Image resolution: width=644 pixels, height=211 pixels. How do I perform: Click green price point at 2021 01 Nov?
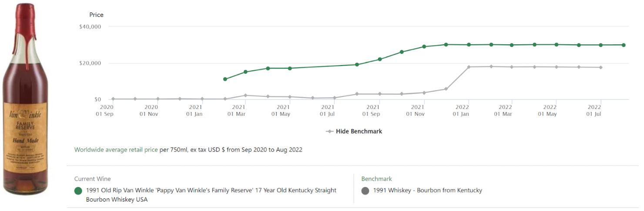point(424,46)
